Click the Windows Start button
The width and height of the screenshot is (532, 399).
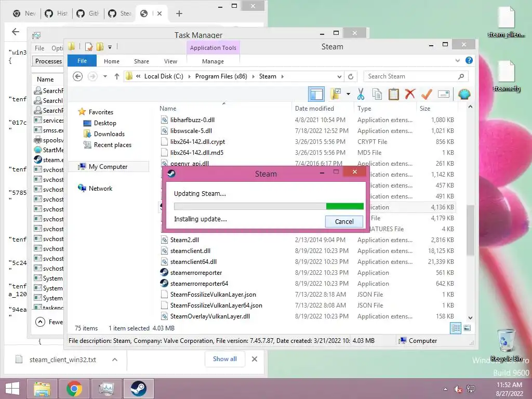(x=12, y=389)
